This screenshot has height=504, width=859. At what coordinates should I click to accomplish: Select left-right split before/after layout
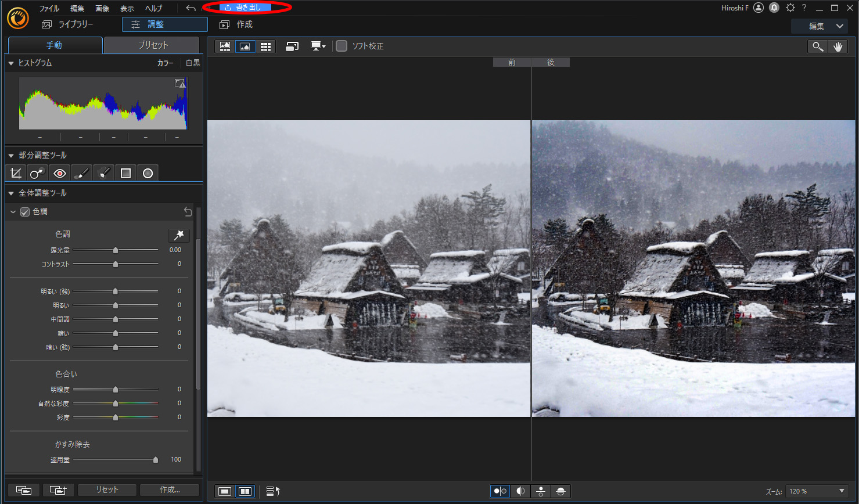coord(520,491)
